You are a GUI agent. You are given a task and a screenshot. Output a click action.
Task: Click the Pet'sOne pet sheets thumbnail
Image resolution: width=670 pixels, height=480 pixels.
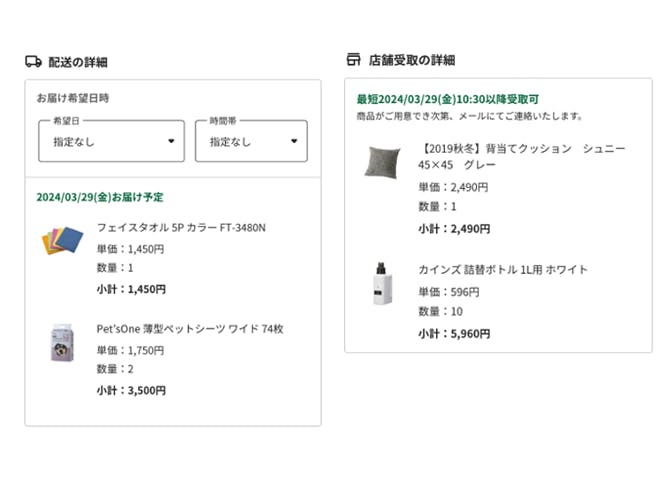pyautogui.click(x=62, y=342)
